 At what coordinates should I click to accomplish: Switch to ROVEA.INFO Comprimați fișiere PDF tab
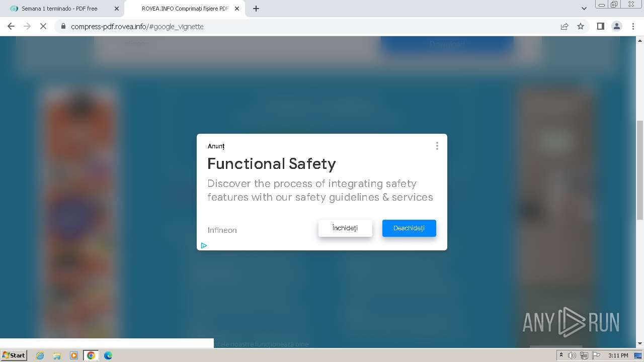click(x=184, y=9)
